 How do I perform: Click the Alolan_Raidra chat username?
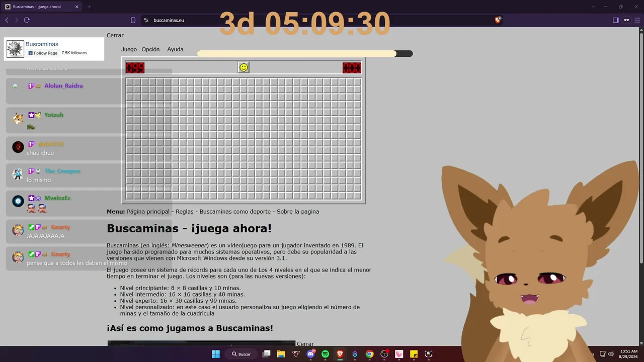(x=63, y=86)
